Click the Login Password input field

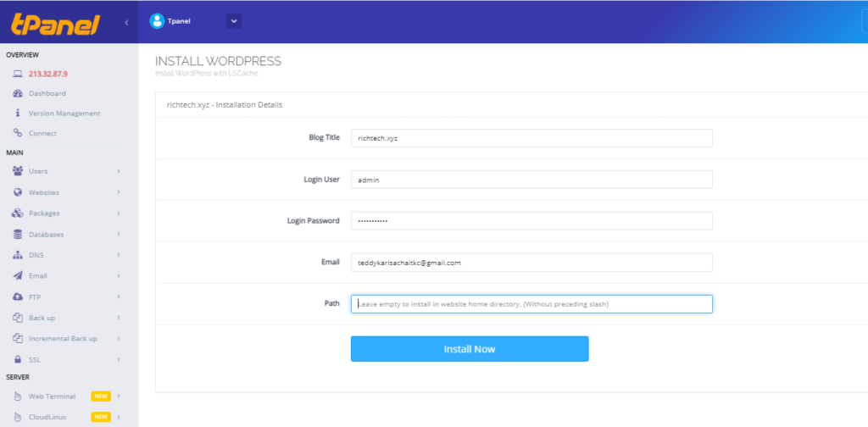click(x=531, y=220)
